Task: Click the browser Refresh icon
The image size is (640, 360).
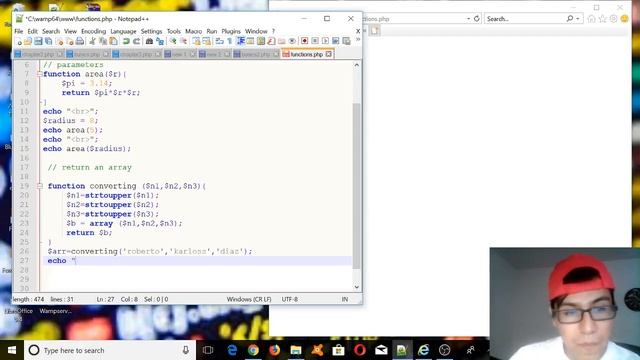Action: (x=476, y=19)
